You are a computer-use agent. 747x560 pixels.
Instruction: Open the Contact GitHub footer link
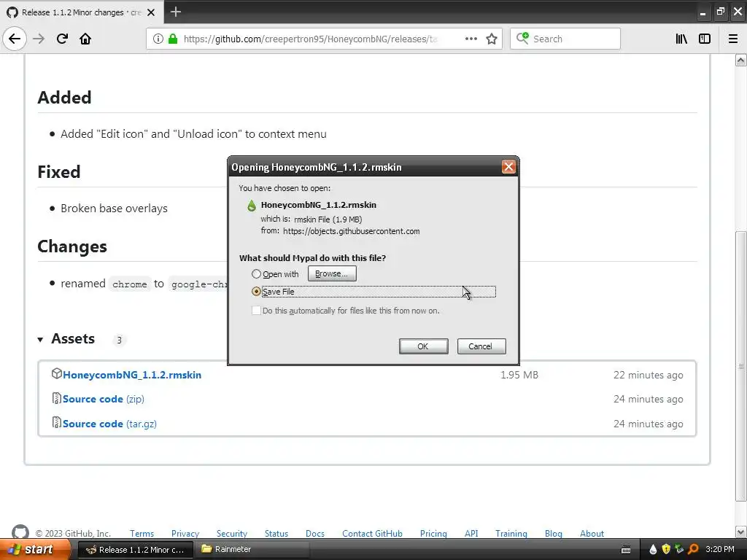[x=372, y=533]
